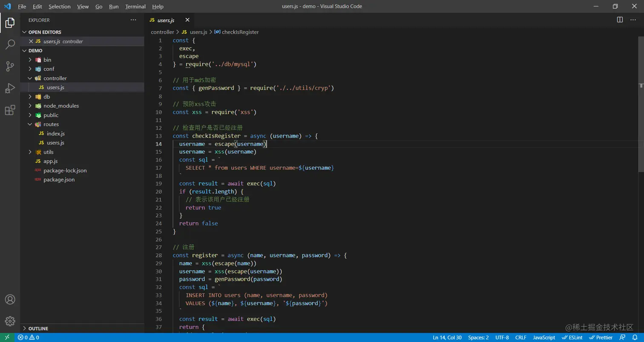644x342 pixels.
Task: Open the Run and Debug view
Action: [x=10, y=89]
